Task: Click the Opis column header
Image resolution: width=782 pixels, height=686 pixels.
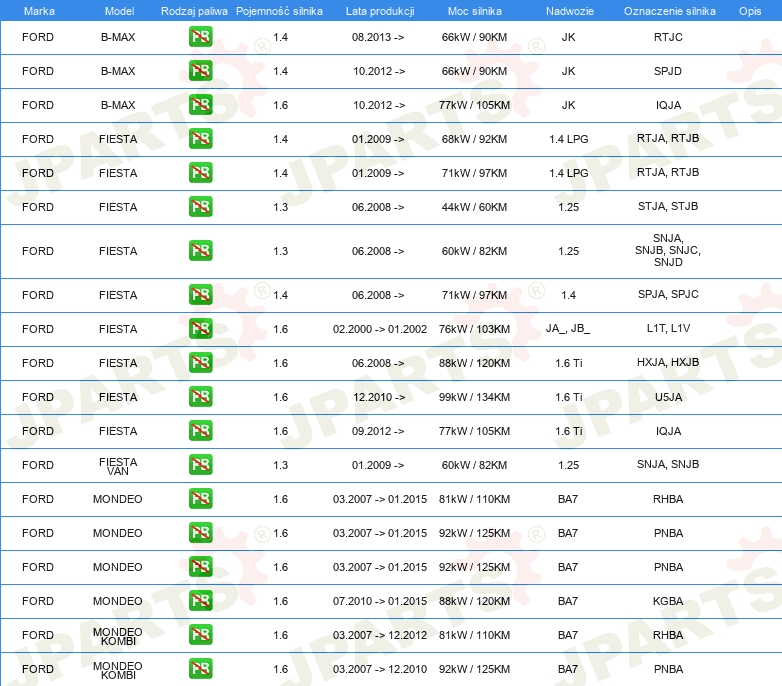Action: tap(749, 10)
